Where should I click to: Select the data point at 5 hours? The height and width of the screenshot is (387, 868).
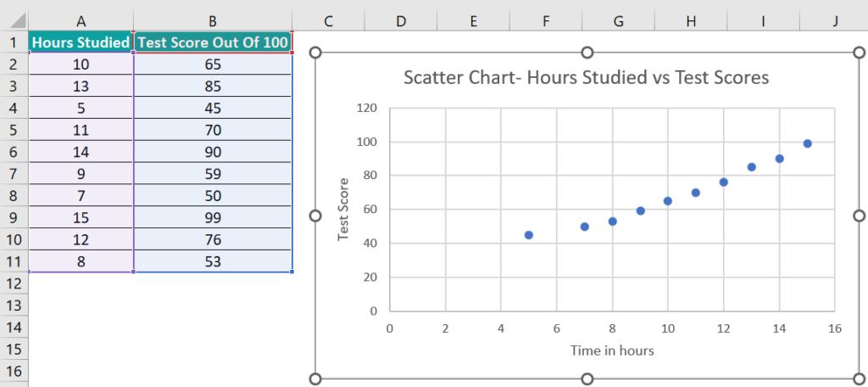point(529,235)
